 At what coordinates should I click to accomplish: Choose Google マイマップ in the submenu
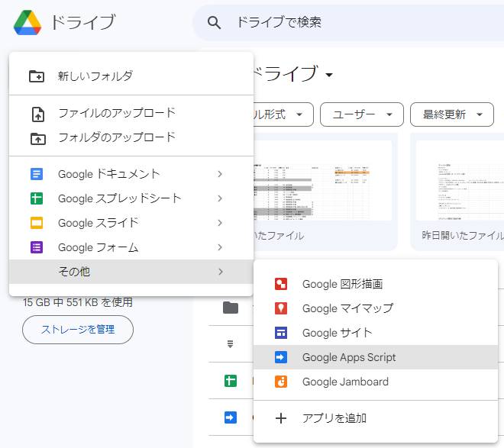coord(376,308)
